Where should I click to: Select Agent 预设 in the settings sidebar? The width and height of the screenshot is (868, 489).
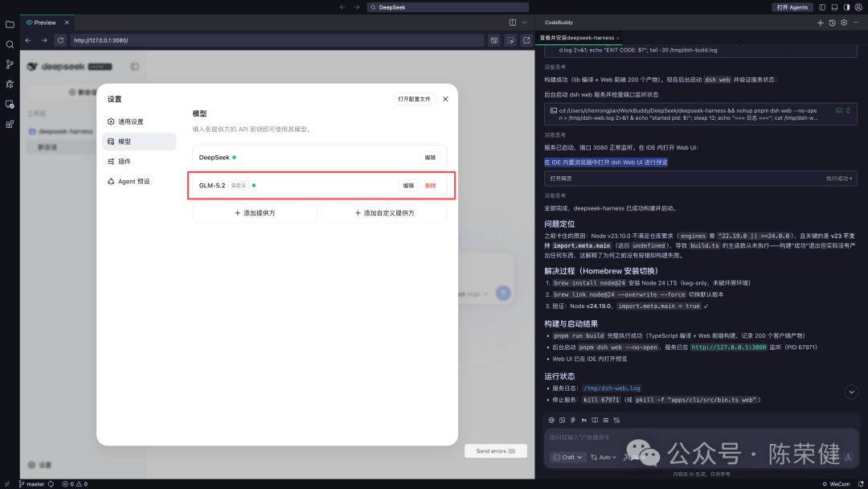click(139, 182)
